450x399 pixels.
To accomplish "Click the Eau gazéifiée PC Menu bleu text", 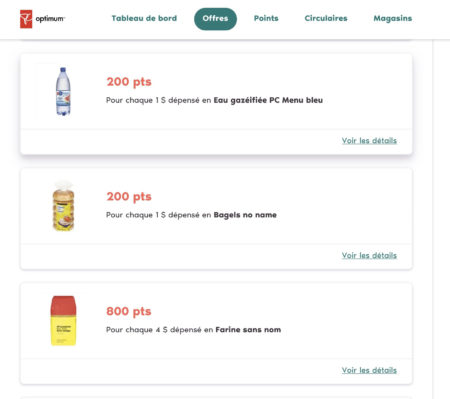I will click(268, 100).
